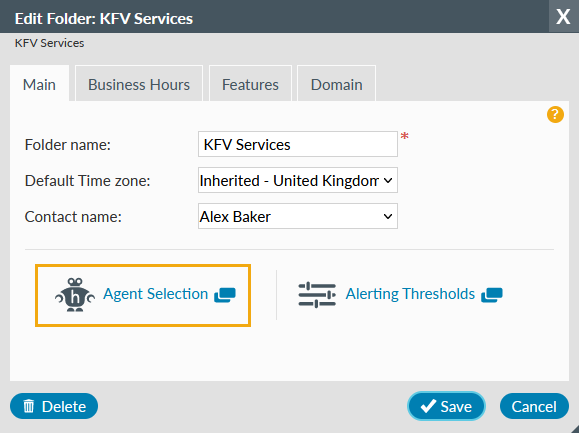Click the trash can icon on Delete
Viewport: 579px width, 433px height.
tap(29, 406)
